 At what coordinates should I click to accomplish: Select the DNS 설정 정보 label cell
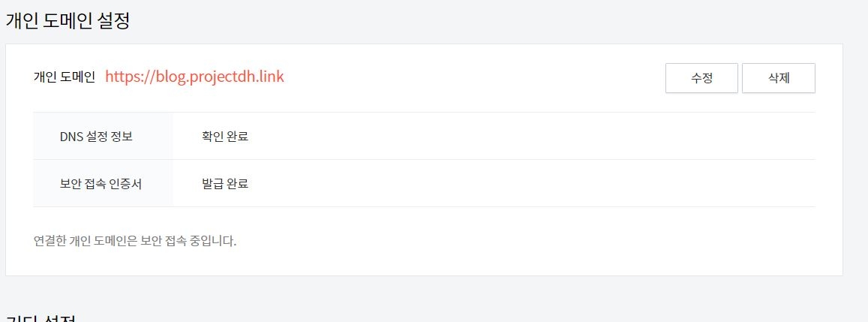pyautogui.click(x=103, y=137)
